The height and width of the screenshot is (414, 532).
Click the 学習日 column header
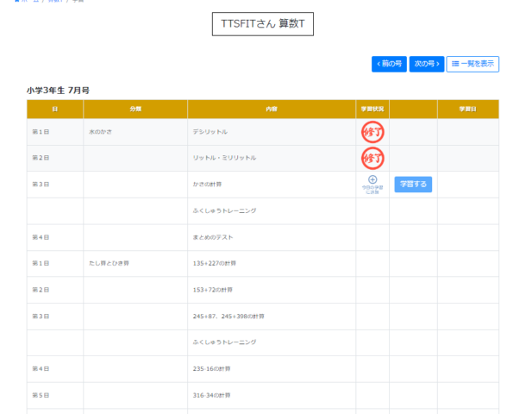(467, 109)
